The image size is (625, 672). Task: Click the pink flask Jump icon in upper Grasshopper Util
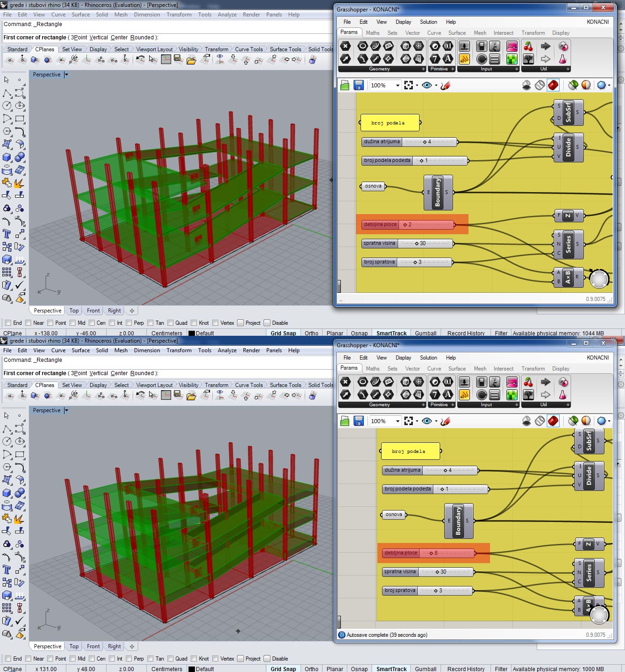(x=563, y=59)
